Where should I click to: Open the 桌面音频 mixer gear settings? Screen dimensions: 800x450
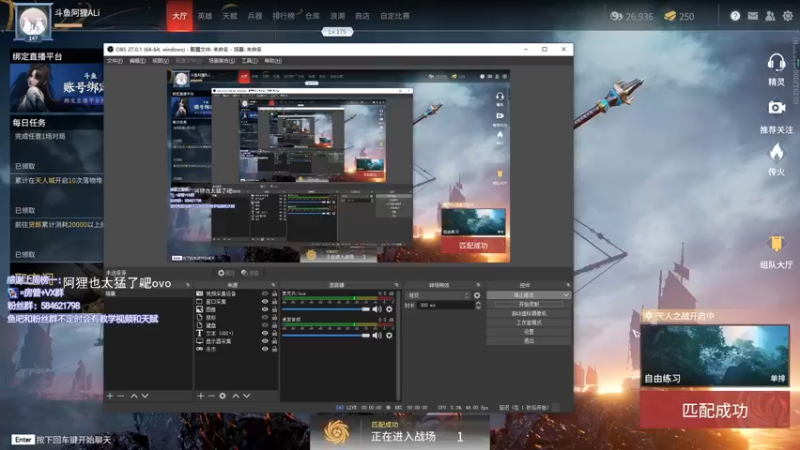pyautogui.click(x=389, y=335)
